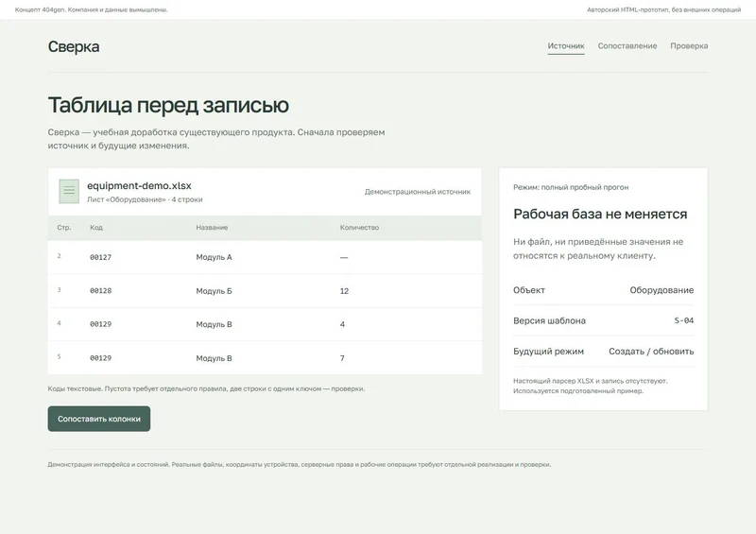Click Модуль В in row 5
The image size is (756, 534).
point(214,358)
